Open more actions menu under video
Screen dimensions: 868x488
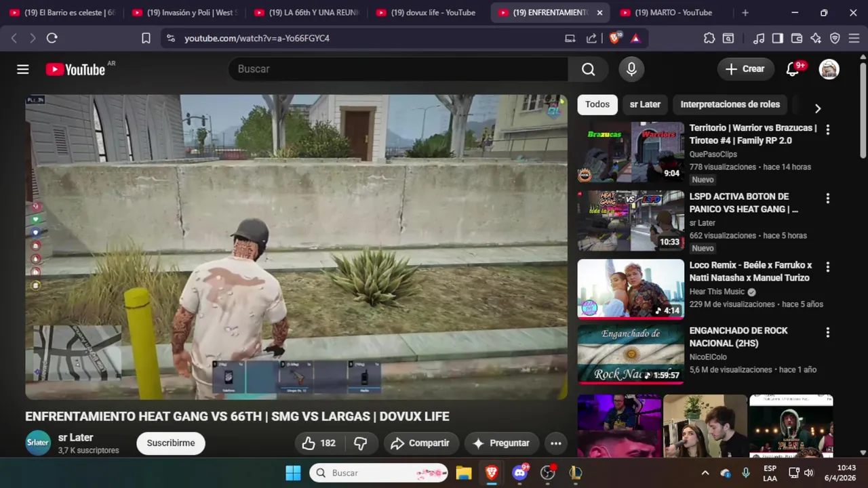click(x=556, y=443)
